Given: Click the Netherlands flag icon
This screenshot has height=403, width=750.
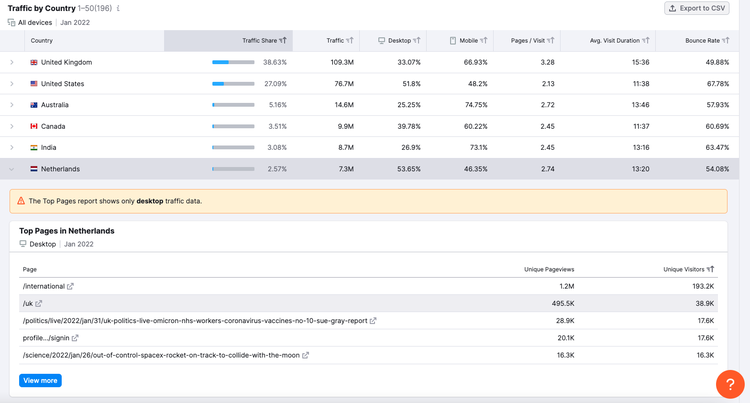Looking at the screenshot, I should click(34, 169).
